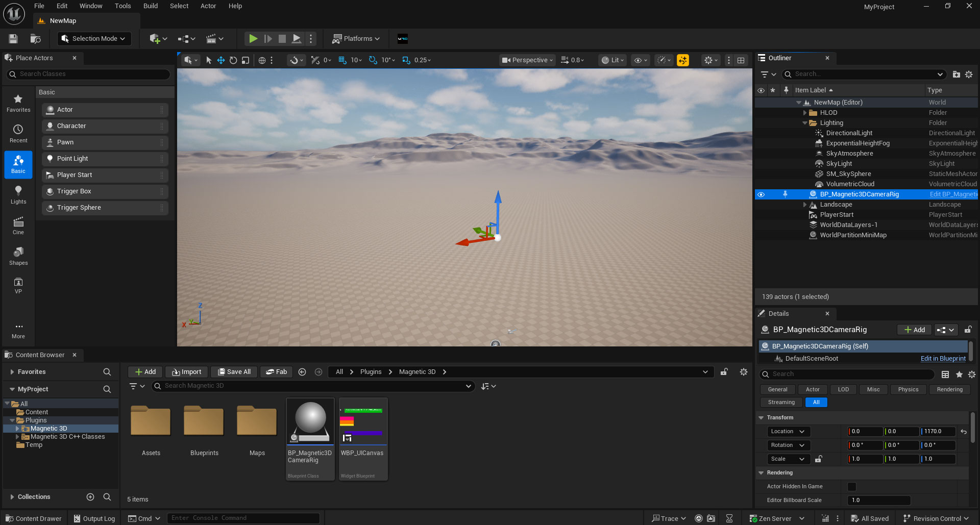Toggle visibility eye for BP_Magnetic3DCameraRig
The image size is (980, 525).
(761, 194)
